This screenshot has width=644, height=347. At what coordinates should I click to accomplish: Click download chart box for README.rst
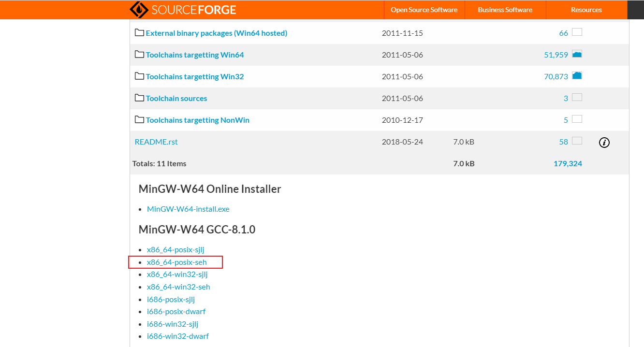click(577, 141)
